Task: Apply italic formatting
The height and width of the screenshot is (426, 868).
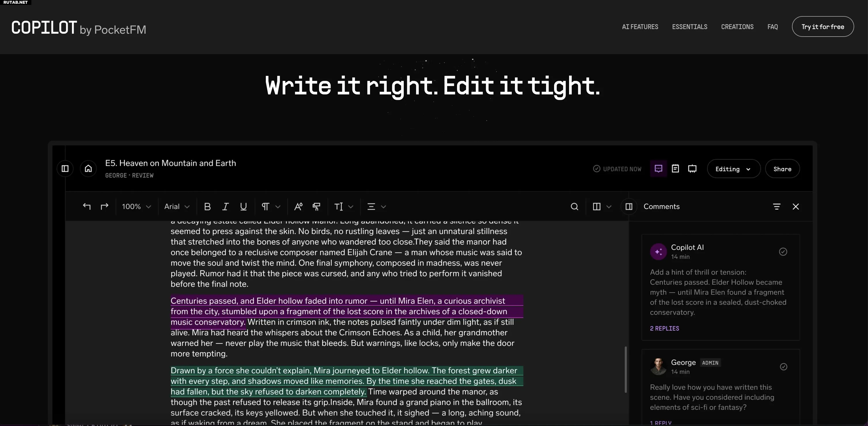Action: (x=225, y=206)
